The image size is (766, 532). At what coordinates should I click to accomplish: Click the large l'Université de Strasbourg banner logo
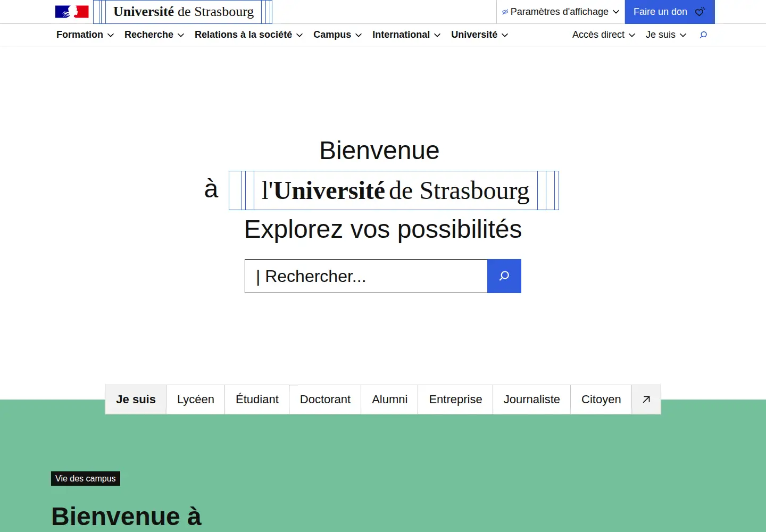tap(394, 190)
